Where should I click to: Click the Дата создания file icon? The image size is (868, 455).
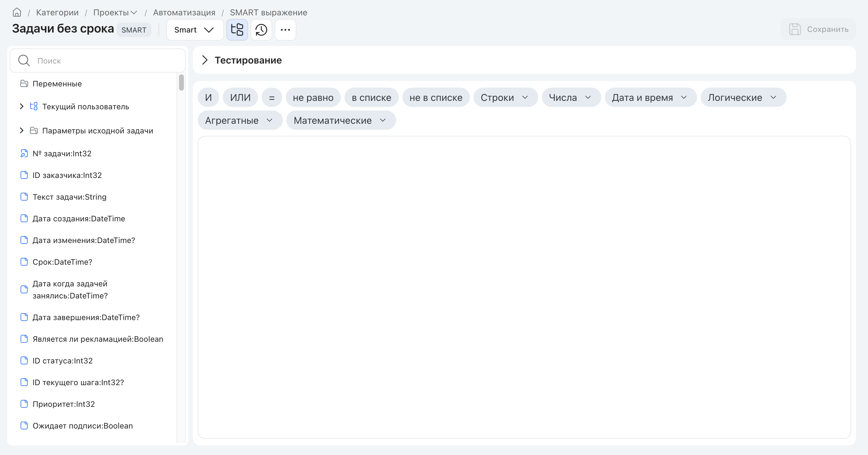click(24, 218)
